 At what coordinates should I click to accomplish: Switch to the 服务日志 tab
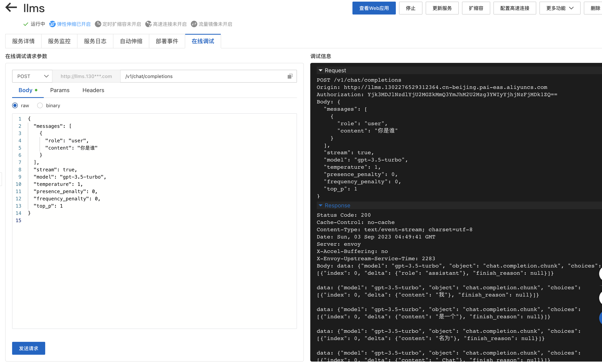(95, 41)
